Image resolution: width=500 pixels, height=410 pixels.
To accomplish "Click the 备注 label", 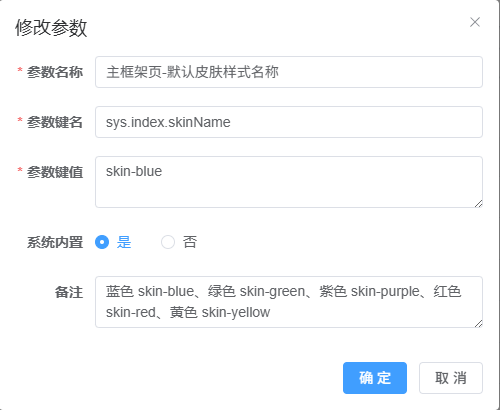I will click(x=69, y=292).
